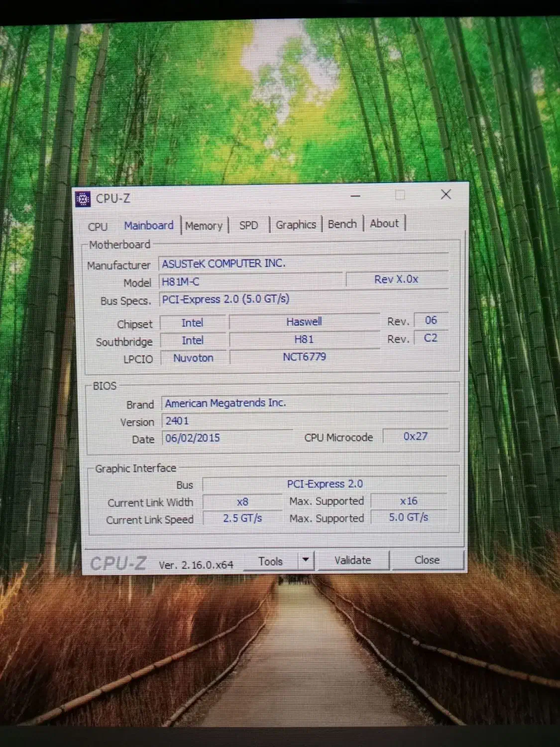Open the Graphics tab
The width and height of the screenshot is (560, 747).
point(296,225)
